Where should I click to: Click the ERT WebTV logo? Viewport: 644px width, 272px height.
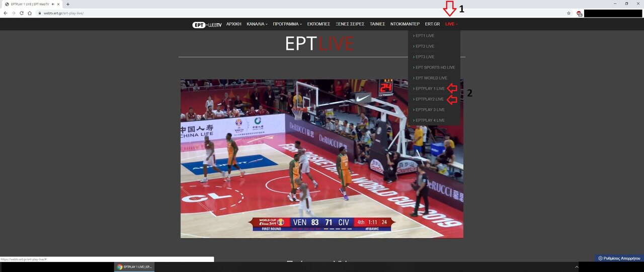pyautogui.click(x=207, y=24)
